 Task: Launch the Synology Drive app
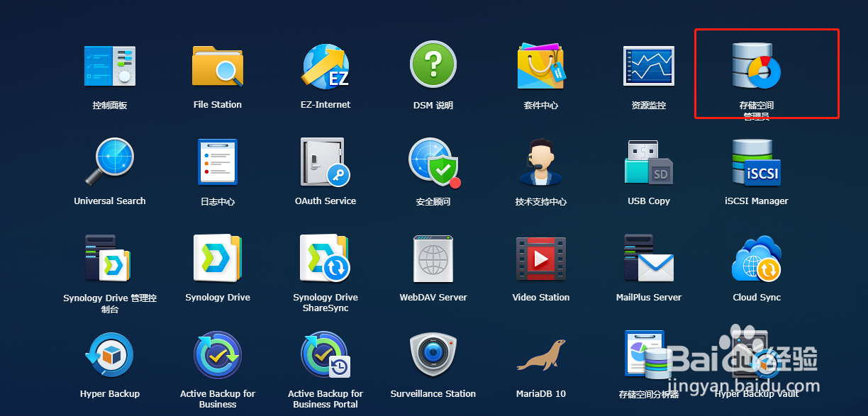218,258
